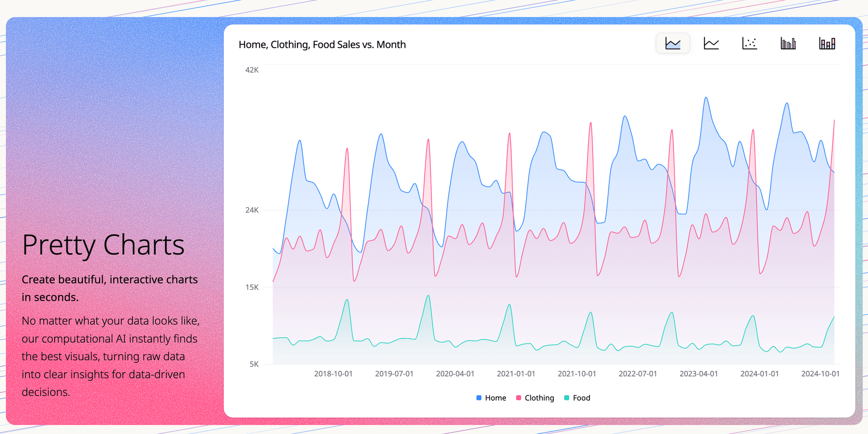Viewport: 868px width, 434px height.
Task: Click the blue Home legend color square
Action: coord(479,398)
